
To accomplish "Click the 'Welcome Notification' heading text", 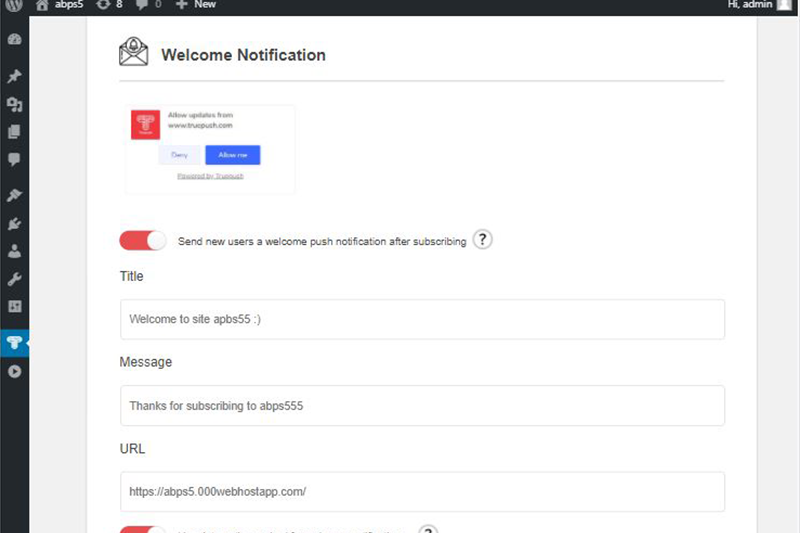I will point(243,55).
